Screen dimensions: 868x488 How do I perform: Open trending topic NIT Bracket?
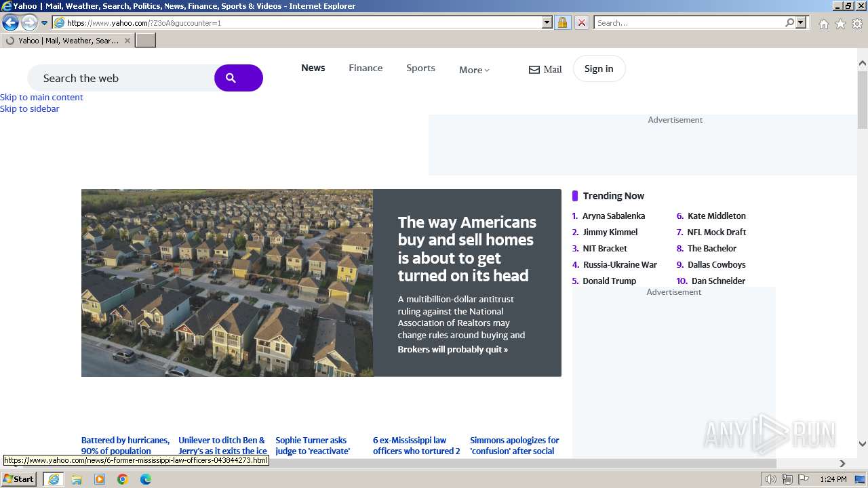coord(605,248)
